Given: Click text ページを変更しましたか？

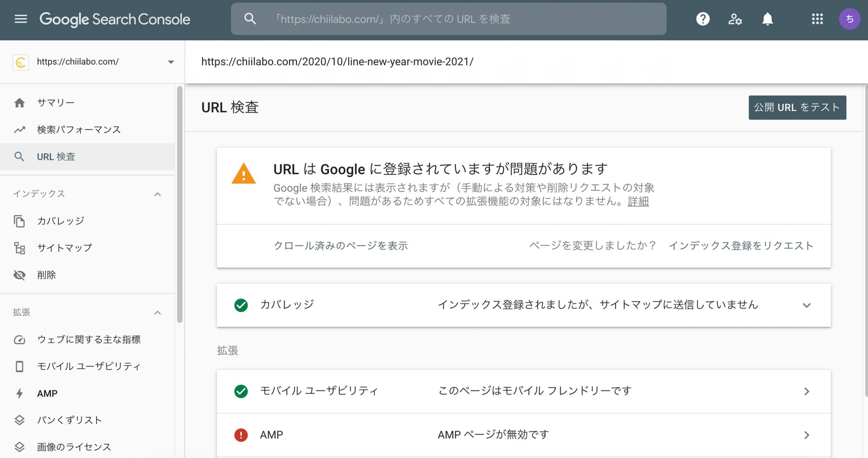Looking at the screenshot, I should (x=593, y=246).
